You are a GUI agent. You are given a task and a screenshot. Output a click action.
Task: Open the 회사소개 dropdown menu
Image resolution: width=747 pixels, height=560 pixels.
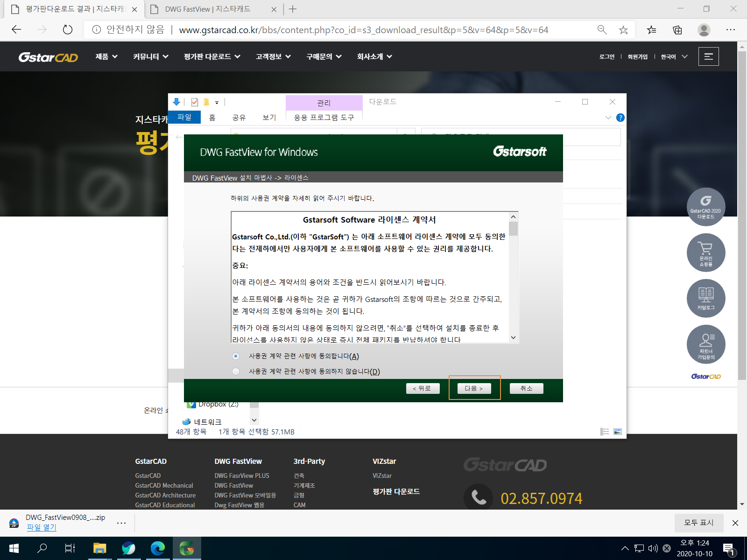[x=374, y=56]
